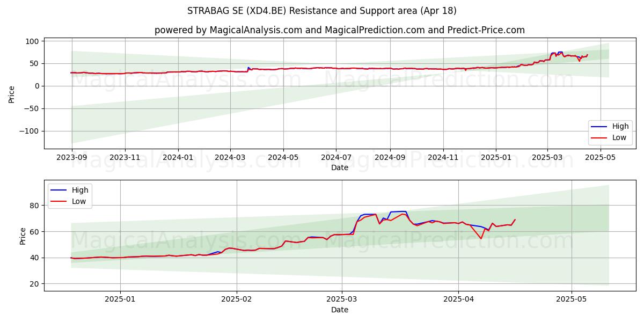Click the 'Price' y-axis label of lower chart
Image resolution: width=644 pixels, height=322 pixels.
pyautogui.click(x=23, y=236)
